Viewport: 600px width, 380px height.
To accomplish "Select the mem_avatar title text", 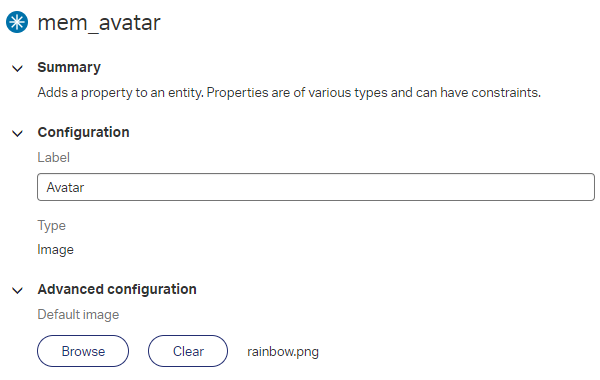I will coord(99,23).
